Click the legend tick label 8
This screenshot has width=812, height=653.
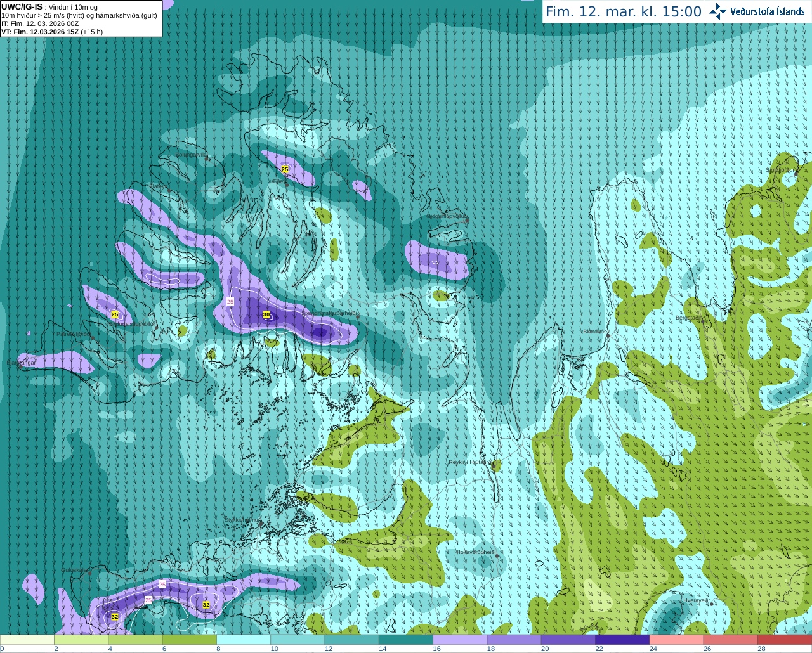[x=218, y=649]
